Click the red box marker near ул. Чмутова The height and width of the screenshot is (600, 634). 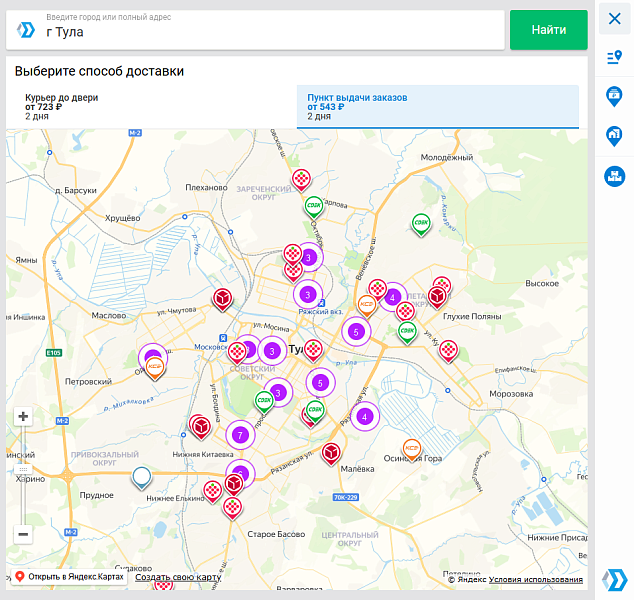[222, 298]
